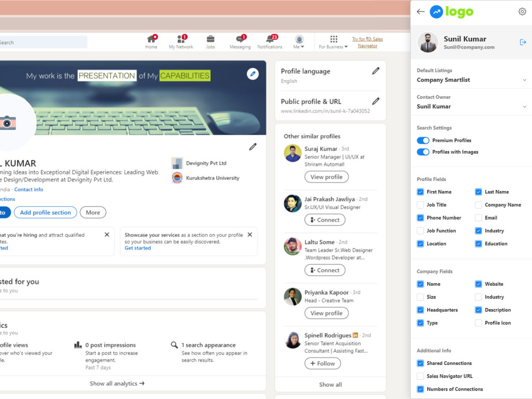532x399 pixels.
Task: Uncheck Phone Number profile field
Action: tap(420, 218)
